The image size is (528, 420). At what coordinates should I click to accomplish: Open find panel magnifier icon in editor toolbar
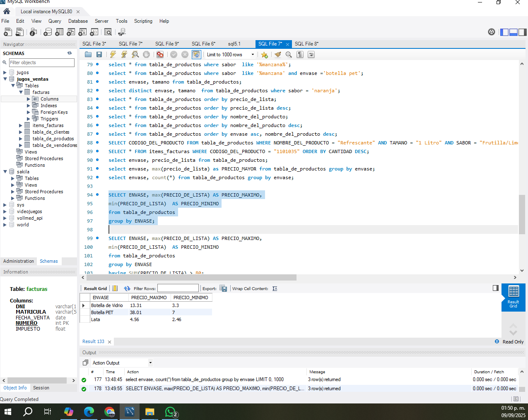click(289, 55)
